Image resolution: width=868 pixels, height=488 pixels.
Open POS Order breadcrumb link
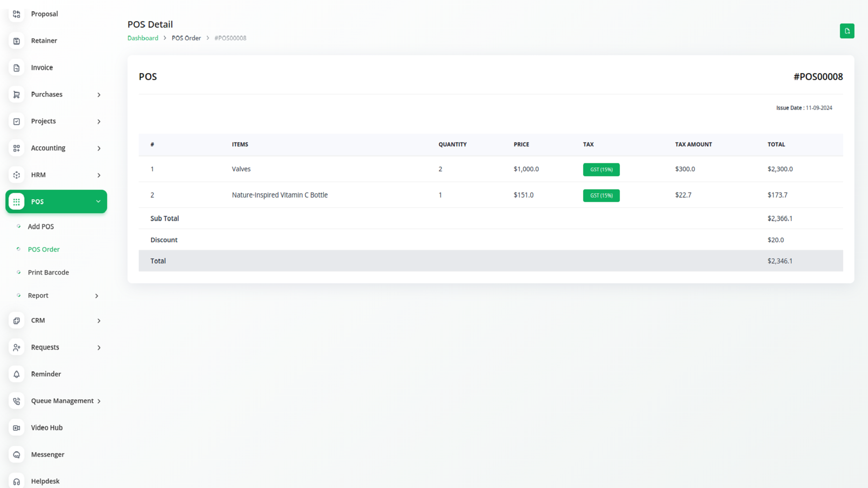[x=186, y=38]
